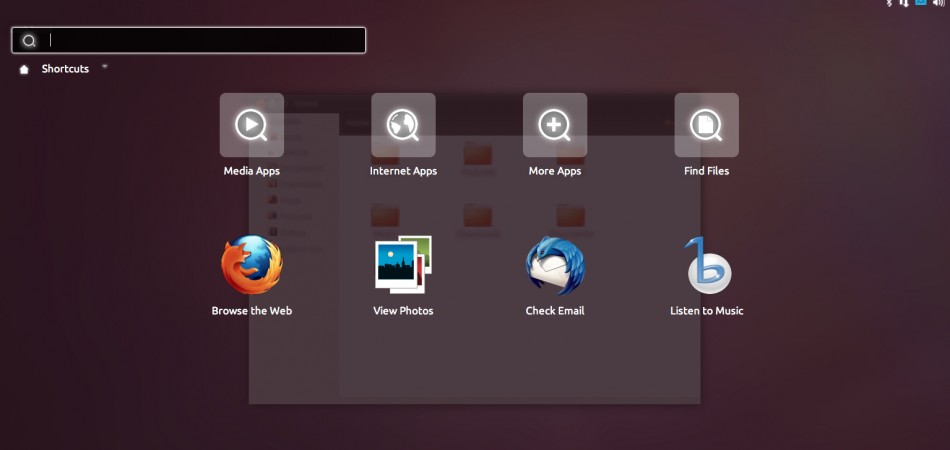Open the Banshee Listen to Music icon
This screenshot has height=450, width=950.
[707, 265]
